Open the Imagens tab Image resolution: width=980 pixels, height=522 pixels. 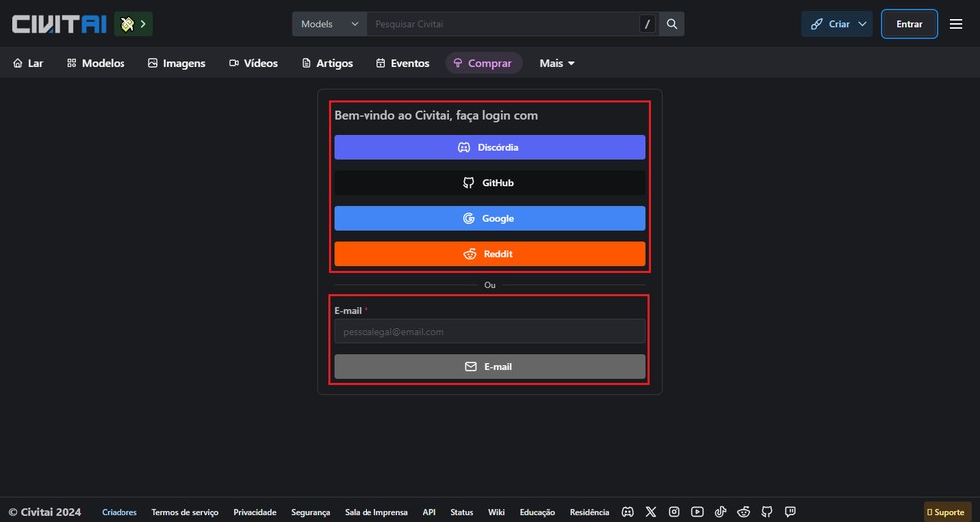177,63
